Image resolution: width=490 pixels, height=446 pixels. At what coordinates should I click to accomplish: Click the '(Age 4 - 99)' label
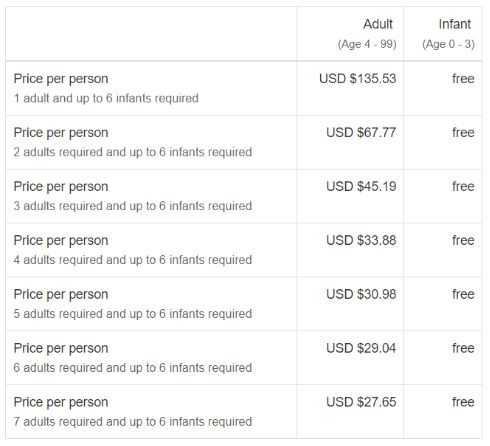click(x=367, y=44)
